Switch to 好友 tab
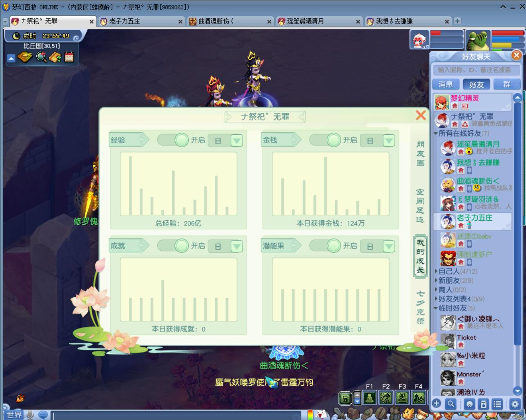 click(477, 84)
